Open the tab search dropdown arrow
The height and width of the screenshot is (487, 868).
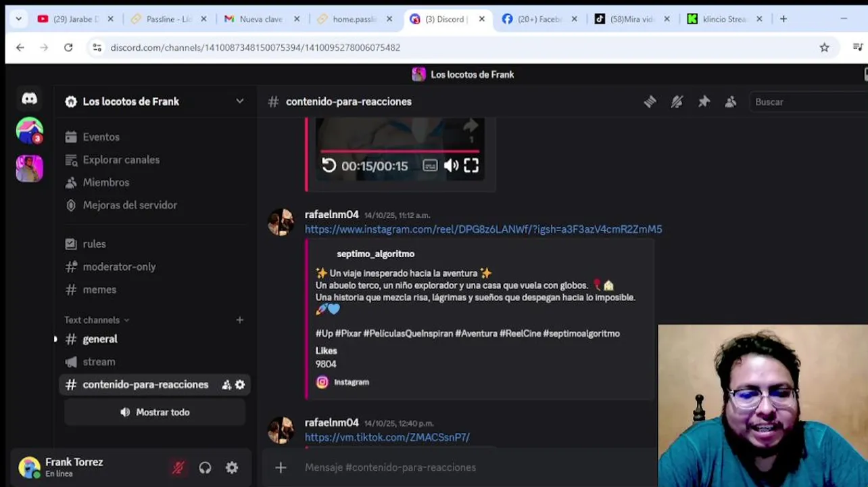(18, 19)
